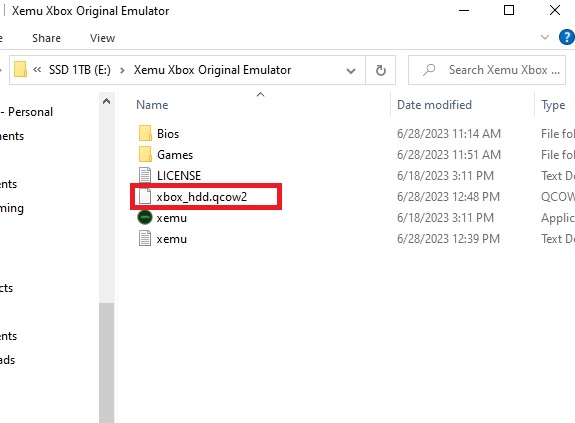Select the xbox_hdd.qcow2 file icon
Viewport: 575px width, 423px height.
pos(145,196)
